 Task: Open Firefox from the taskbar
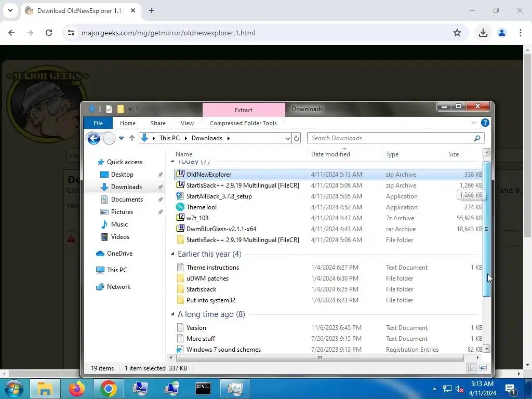77,389
